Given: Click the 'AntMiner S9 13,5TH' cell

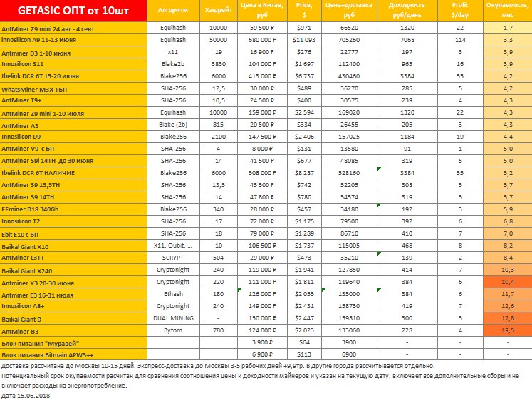Looking at the screenshot, I should [x=73, y=185].
